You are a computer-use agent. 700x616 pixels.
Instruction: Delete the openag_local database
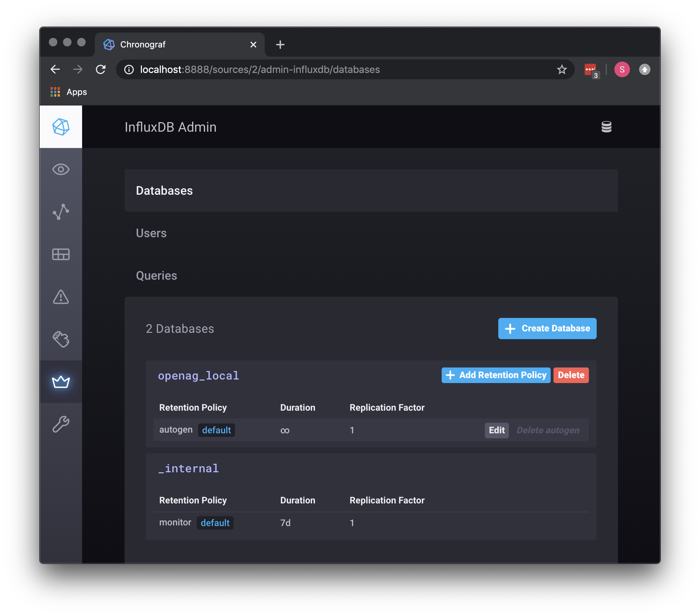tap(571, 375)
